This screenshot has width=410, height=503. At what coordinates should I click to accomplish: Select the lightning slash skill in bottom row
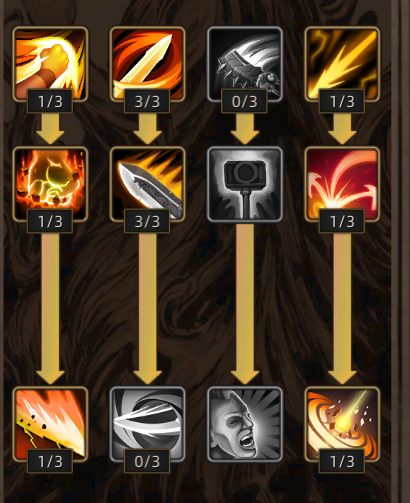point(50,424)
